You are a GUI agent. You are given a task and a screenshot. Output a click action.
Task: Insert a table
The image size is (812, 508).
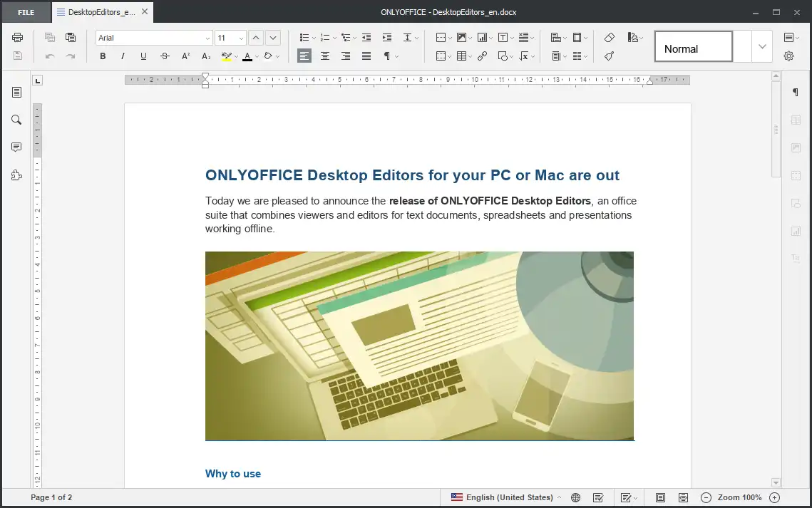click(461, 56)
